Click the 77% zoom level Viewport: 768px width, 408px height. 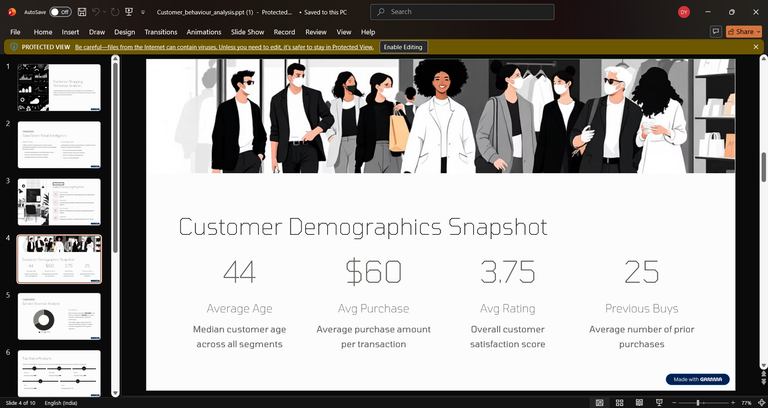point(746,403)
